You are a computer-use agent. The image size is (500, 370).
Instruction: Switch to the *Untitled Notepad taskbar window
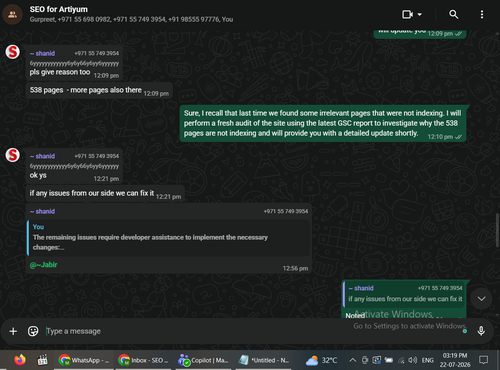point(263,360)
